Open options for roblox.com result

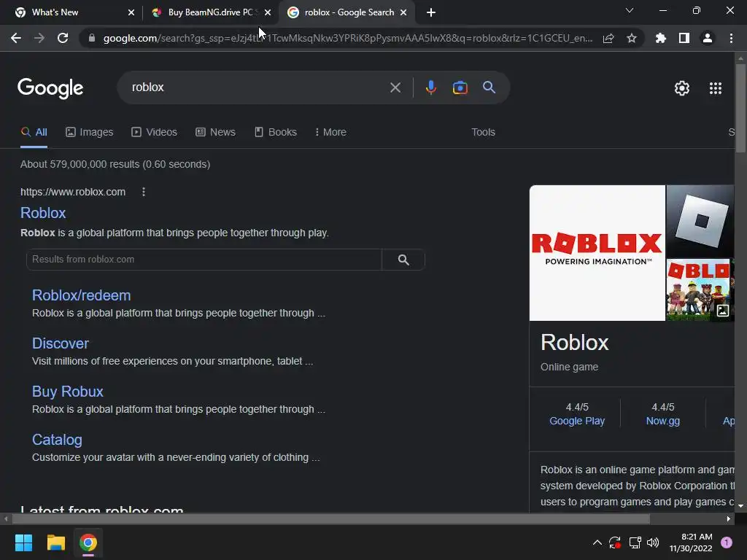(x=144, y=192)
